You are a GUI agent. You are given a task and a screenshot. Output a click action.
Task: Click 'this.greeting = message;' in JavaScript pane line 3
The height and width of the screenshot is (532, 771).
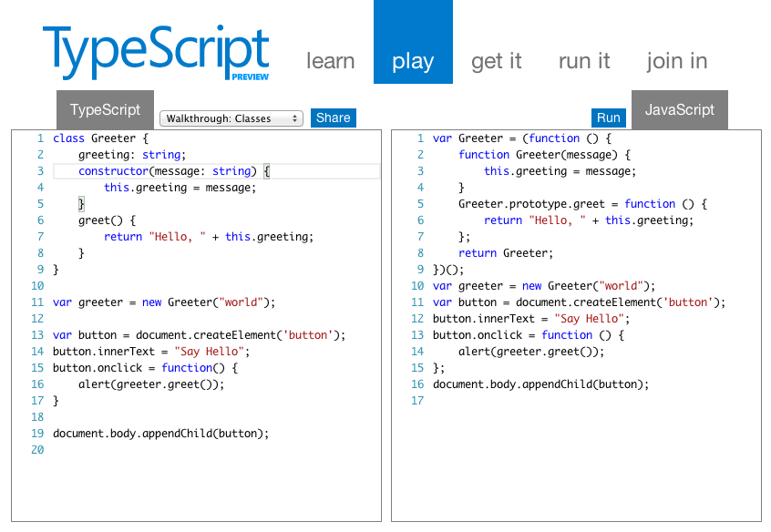560,171
